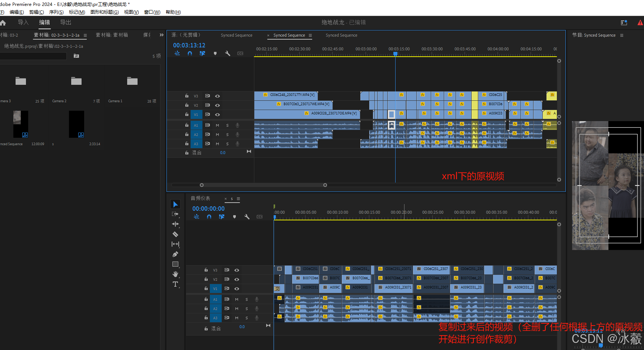Select the Track Select Forward tool
The height and width of the screenshot is (350, 644).
pyautogui.click(x=175, y=214)
